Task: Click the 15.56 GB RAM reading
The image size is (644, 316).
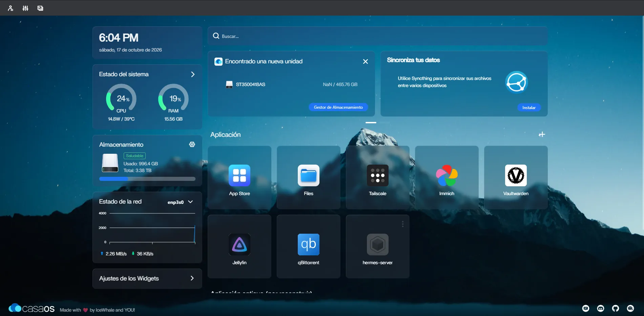Action: click(173, 119)
